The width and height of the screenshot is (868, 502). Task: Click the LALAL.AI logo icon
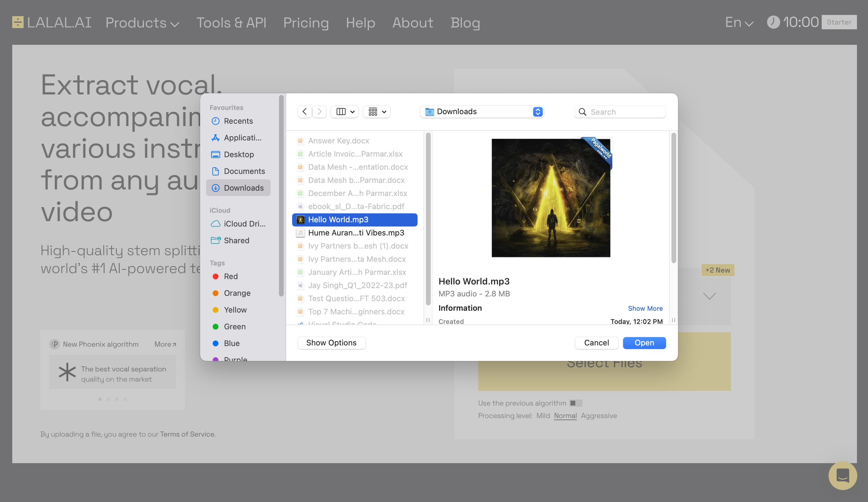[x=18, y=22]
